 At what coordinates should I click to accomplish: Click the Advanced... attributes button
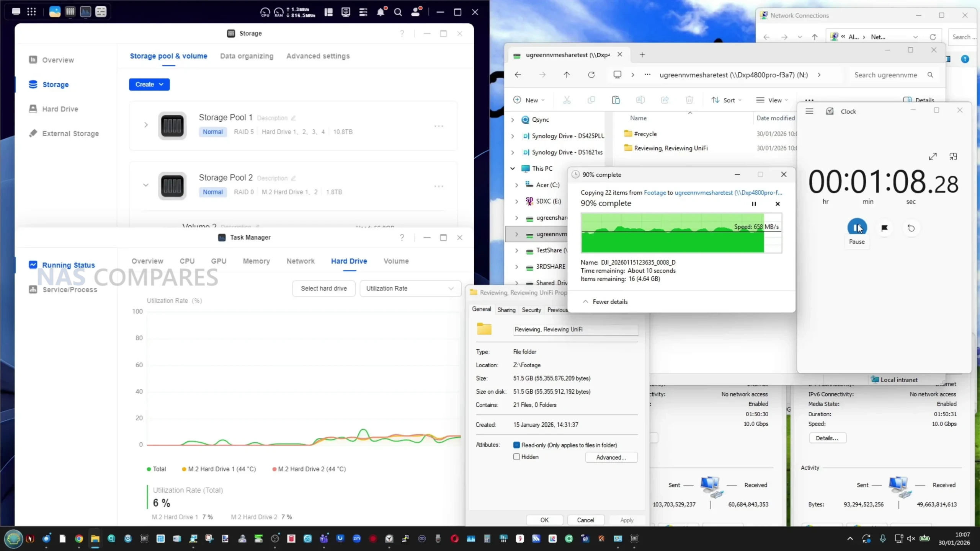611,457
